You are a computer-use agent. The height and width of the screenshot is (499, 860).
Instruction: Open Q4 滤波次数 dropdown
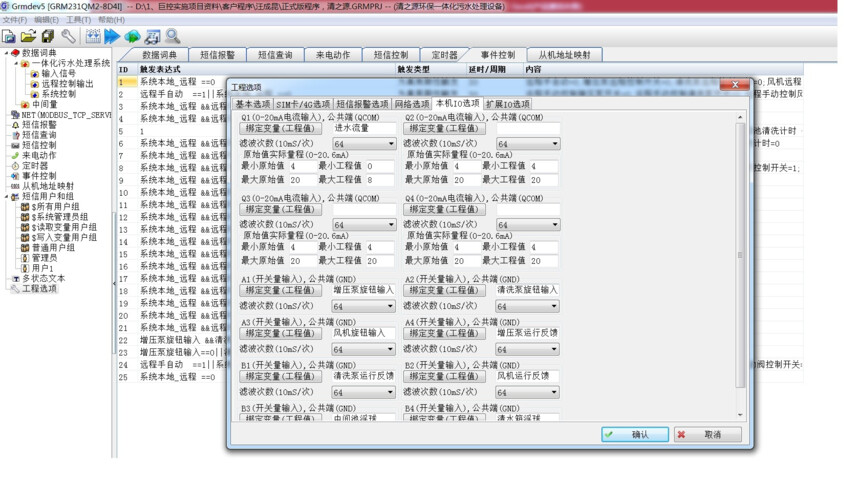point(528,225)
